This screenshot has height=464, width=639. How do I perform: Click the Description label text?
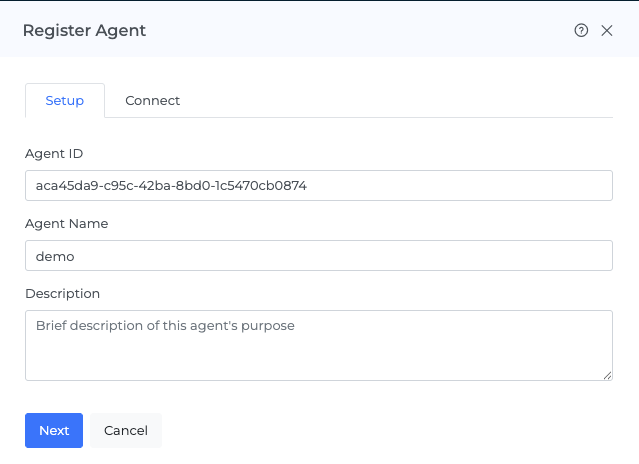(62, 294)
